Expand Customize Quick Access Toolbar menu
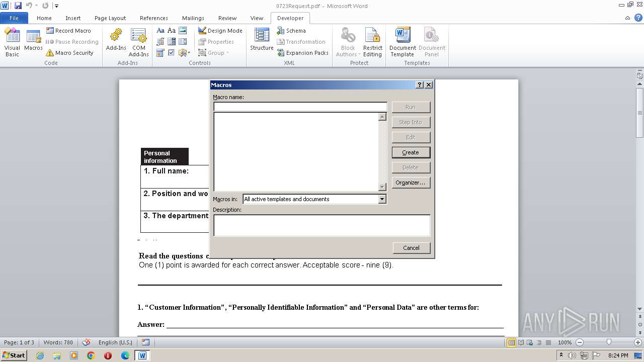644x362 pixels. (x=56, y=6)
